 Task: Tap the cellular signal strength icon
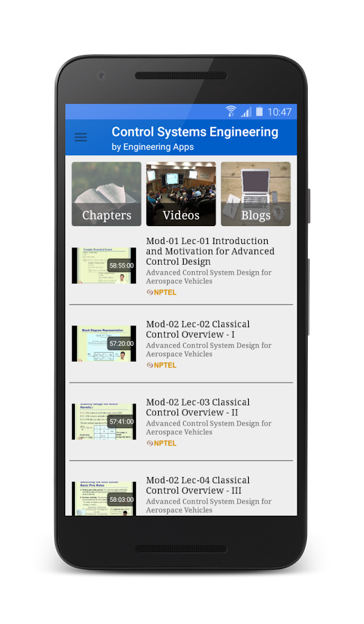(x=246, y=112)
